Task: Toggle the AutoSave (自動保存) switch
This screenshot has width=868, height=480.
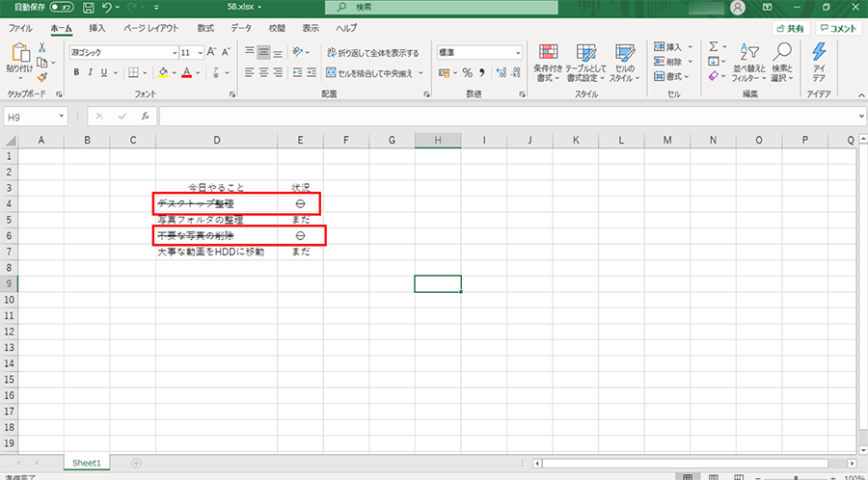Action: tap(61, 8)
